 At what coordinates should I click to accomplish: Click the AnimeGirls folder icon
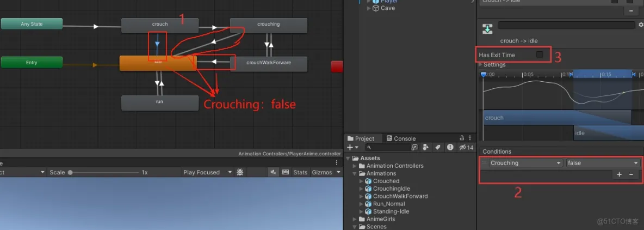coord(362,219)
